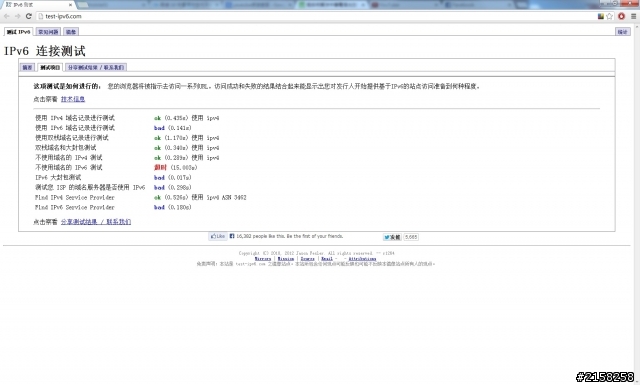This screenshot has height=385, width=640.
Task: Open the Email footer link
Action: point(327,259)
